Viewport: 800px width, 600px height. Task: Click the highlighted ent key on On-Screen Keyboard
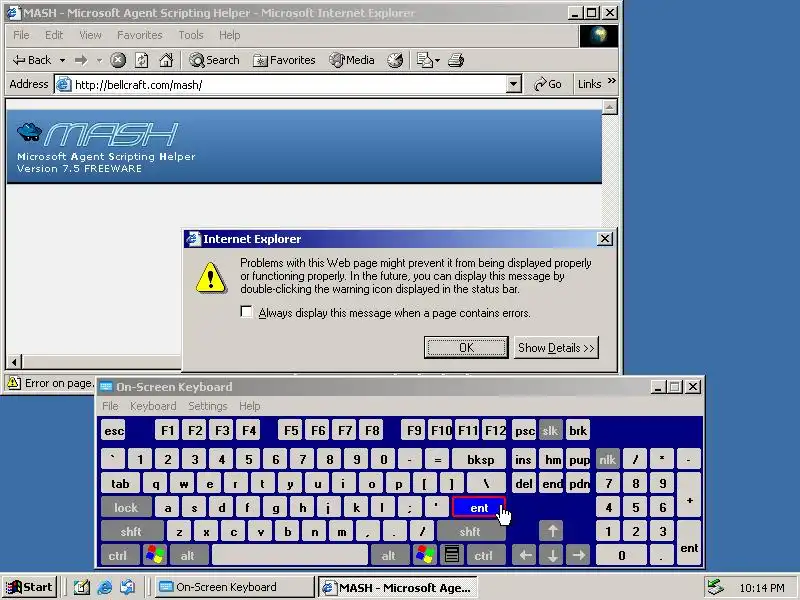tap(479, 508)
